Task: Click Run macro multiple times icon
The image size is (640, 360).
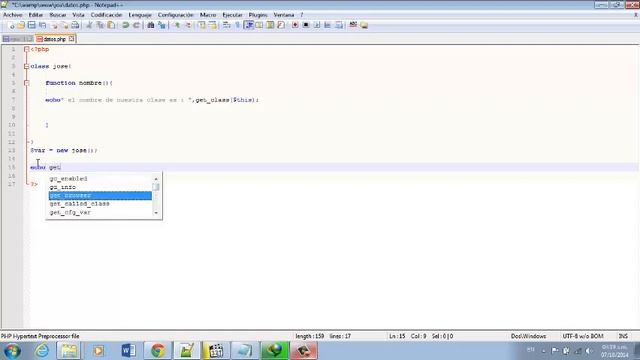Action: tap(327, 25)
